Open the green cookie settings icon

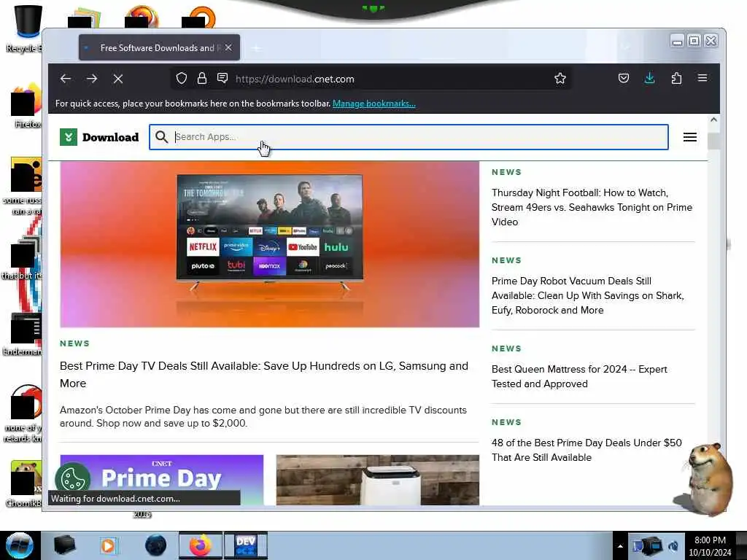(x=73, y=478)
